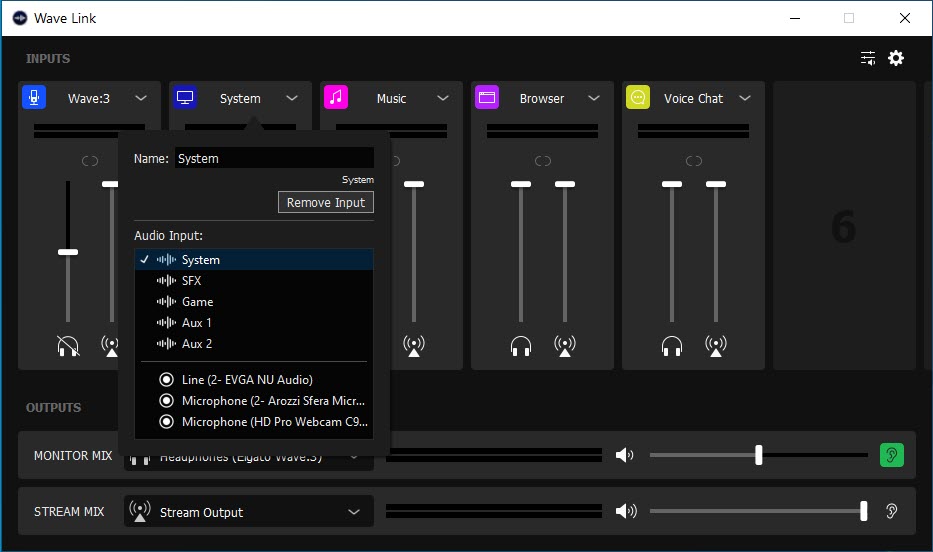933x552 pixels.
Task: Expand the Voice Chat channel dropdown arrow
Action: pos(745,98)
